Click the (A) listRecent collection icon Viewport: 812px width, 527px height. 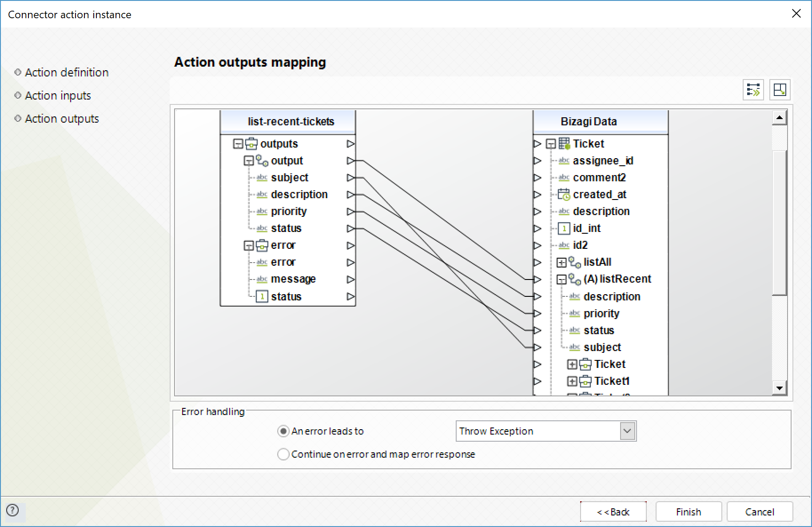575,279
